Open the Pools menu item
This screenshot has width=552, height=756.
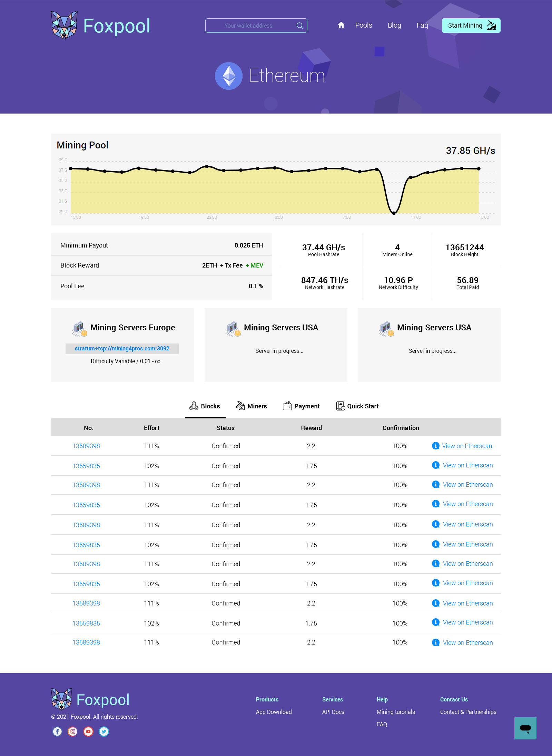(x=364, y=25)
